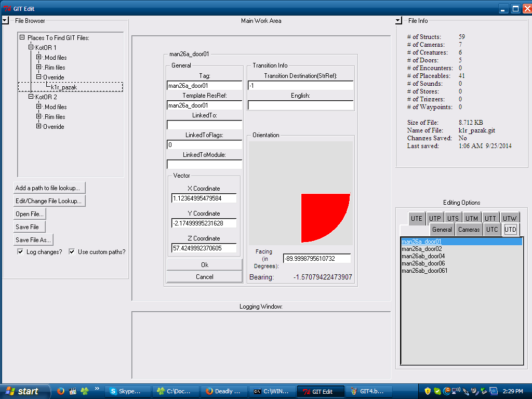The image size is (532, 399).
Task: Open the General editing tab
Action: (x=442, y=230)
